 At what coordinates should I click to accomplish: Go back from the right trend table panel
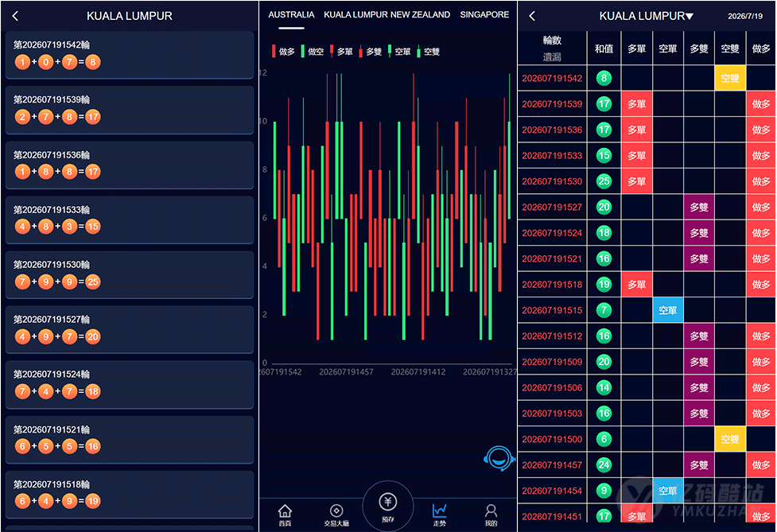(x=532, y=16)
